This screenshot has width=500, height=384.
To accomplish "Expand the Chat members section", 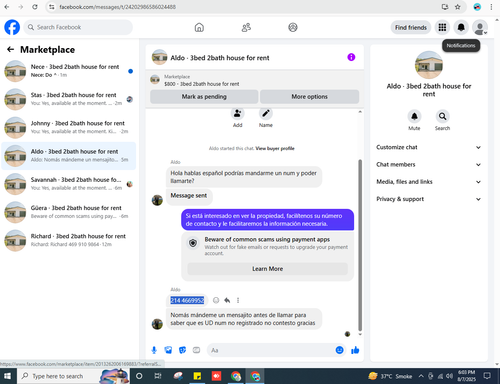I will (429, 165).
